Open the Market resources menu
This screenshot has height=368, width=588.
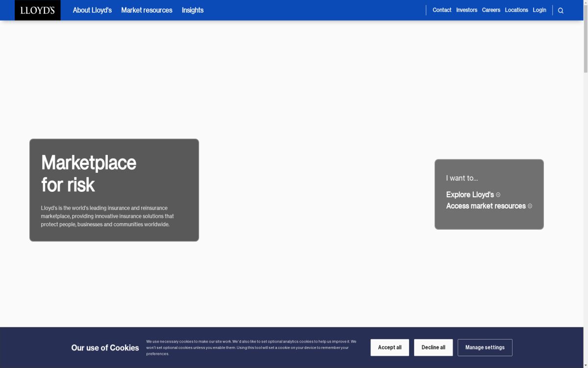[147, 10]
